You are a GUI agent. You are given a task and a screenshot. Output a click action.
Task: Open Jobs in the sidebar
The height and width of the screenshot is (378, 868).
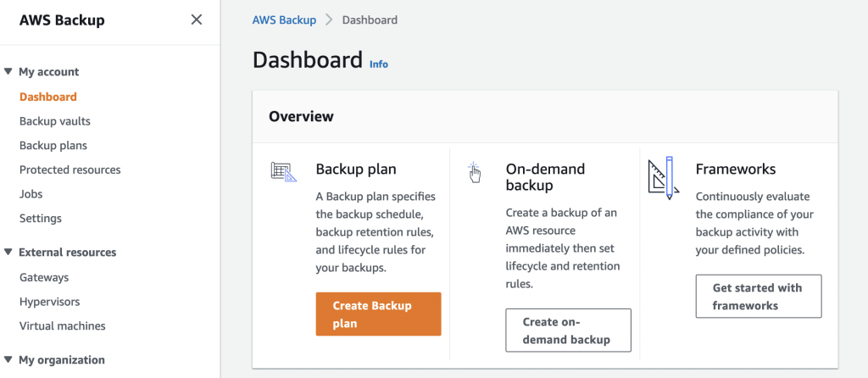(31, 194)
